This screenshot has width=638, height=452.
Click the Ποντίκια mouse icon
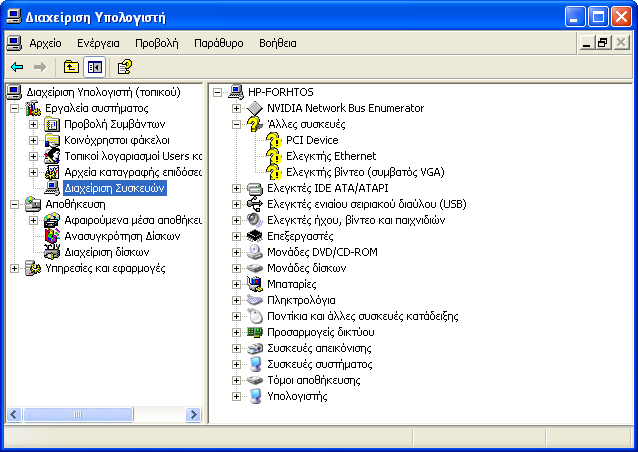point(255,316)
